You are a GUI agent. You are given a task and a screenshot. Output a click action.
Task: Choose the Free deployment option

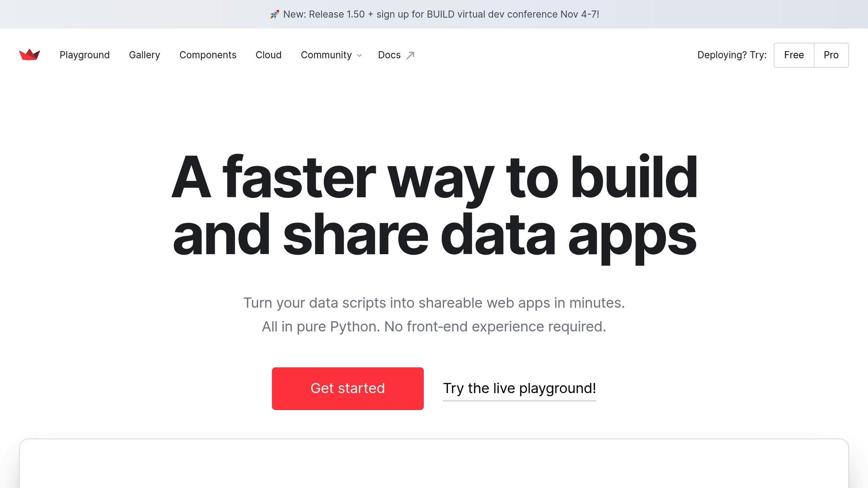pos(793,55)
